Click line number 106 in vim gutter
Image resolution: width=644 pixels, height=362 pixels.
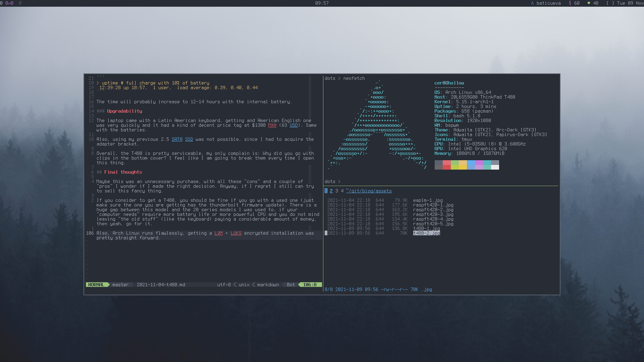coord(90,233)
